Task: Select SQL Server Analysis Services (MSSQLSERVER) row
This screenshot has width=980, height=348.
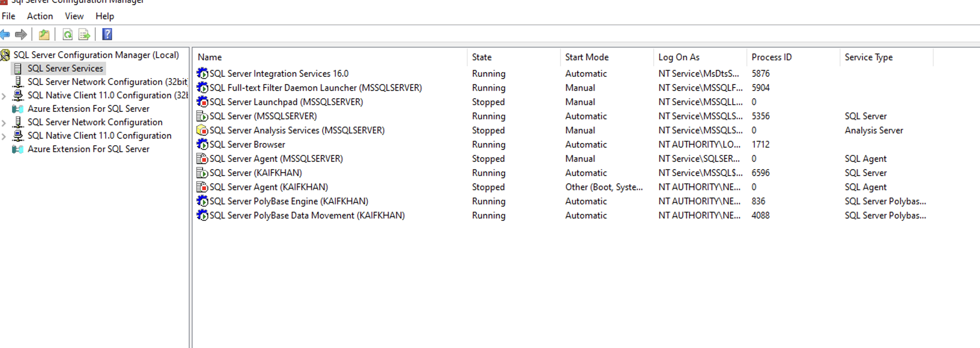Action: 297,130
